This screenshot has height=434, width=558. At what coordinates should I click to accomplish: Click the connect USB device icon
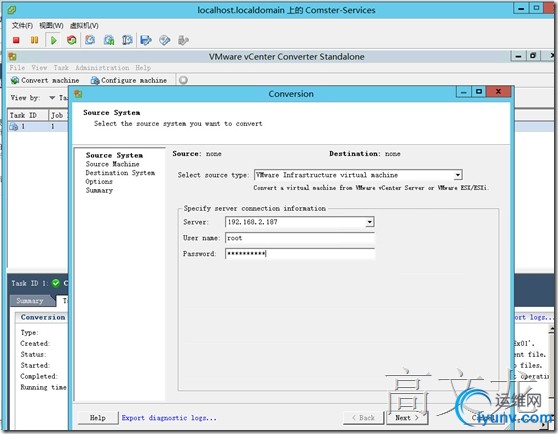point(183,40)
